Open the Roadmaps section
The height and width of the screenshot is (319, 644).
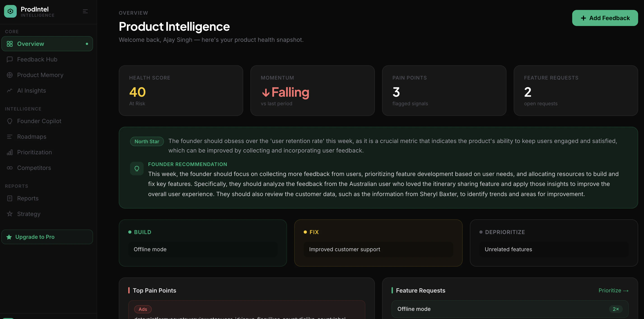coord(47,137)
